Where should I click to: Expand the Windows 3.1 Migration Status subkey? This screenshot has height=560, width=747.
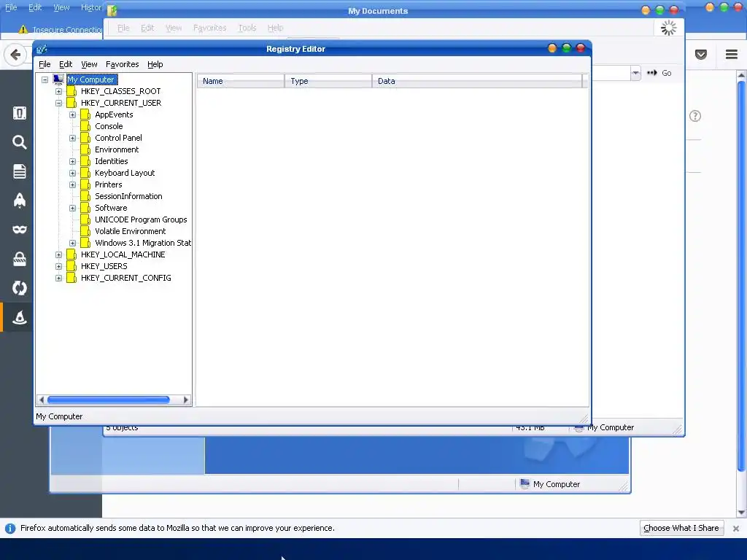click(x=72, y=243)
